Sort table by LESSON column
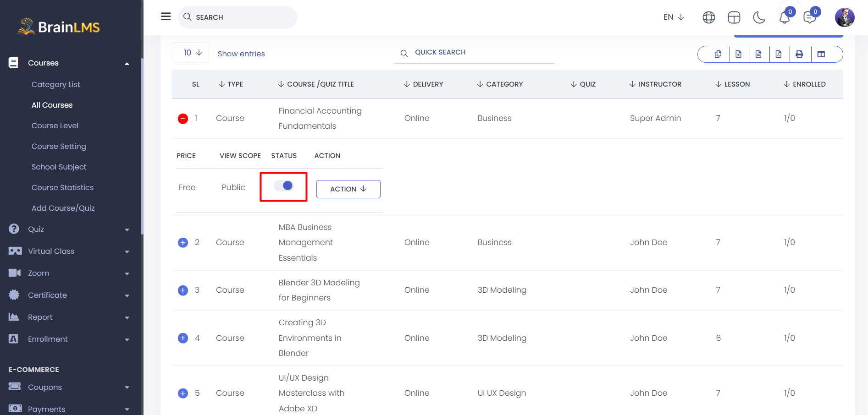 [732, 84]
